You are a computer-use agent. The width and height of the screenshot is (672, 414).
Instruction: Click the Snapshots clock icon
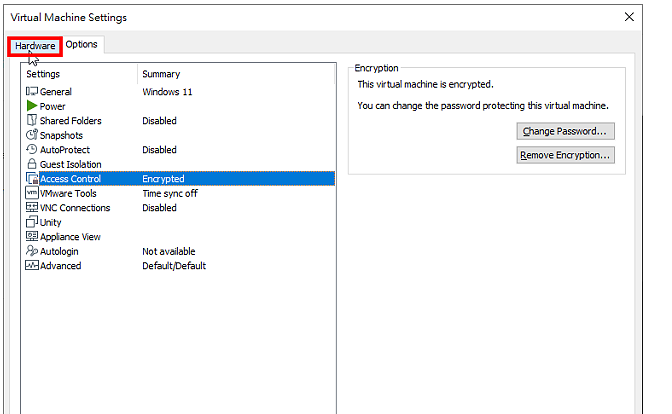click(32, 135)
